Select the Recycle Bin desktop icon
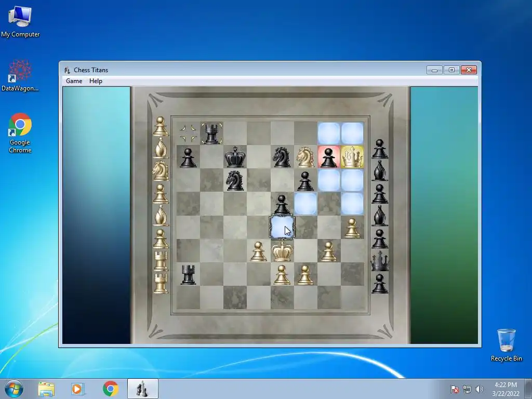 [506, 345]
